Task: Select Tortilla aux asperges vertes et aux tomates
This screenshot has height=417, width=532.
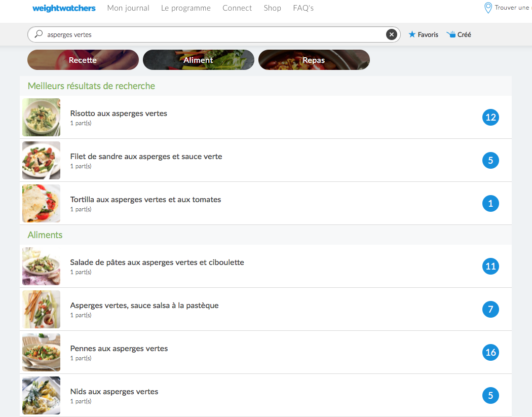Action: pyautogui.click(x=145, y=200)
